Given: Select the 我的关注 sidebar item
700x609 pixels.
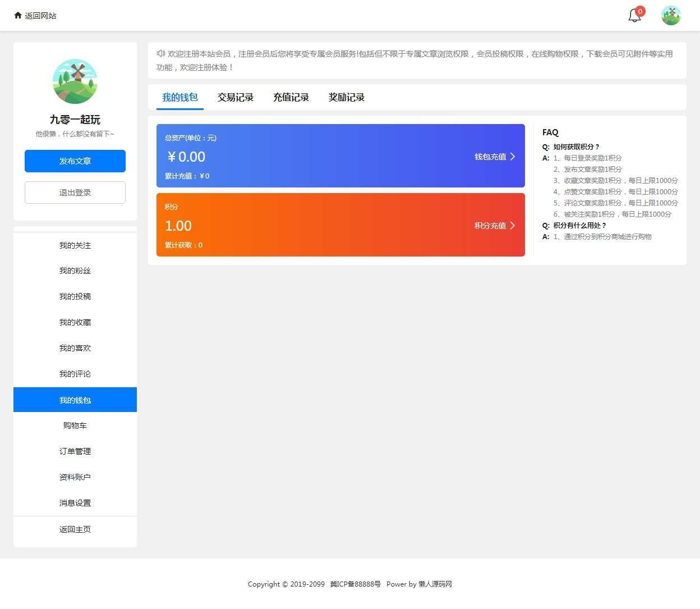Looking at the screenshot, I should pyautogui.click(x=75, y=245).
